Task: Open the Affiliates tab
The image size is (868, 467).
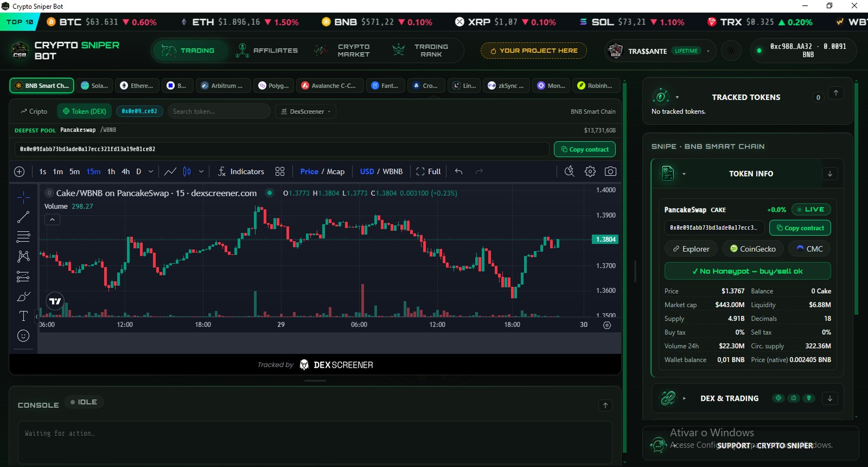Action: 267,51
